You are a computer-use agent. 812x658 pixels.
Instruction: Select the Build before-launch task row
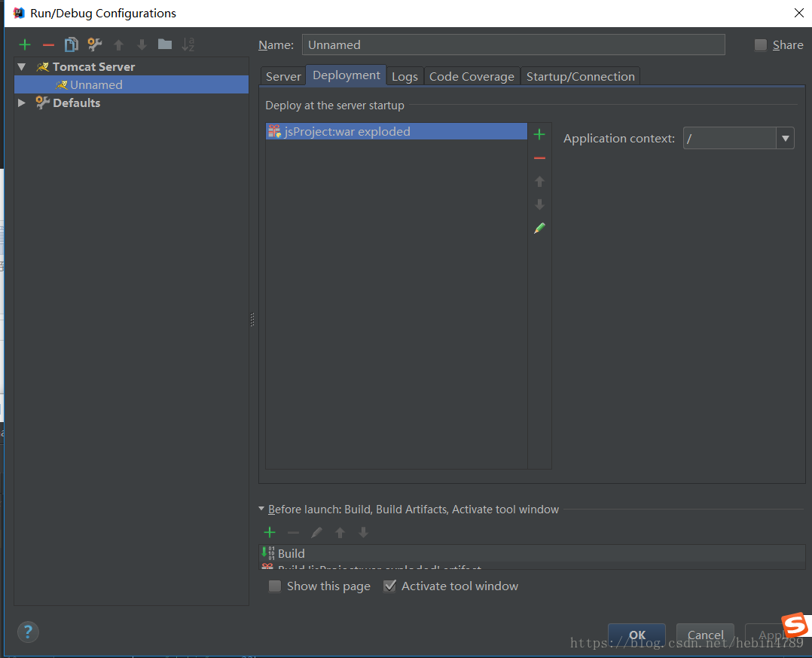click(x=532, y=553)
